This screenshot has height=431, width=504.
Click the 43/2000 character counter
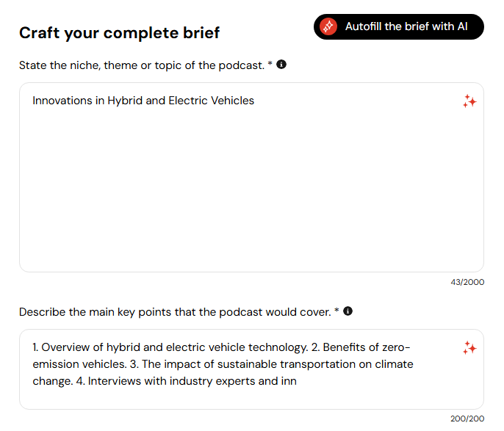tap(467, 282)
